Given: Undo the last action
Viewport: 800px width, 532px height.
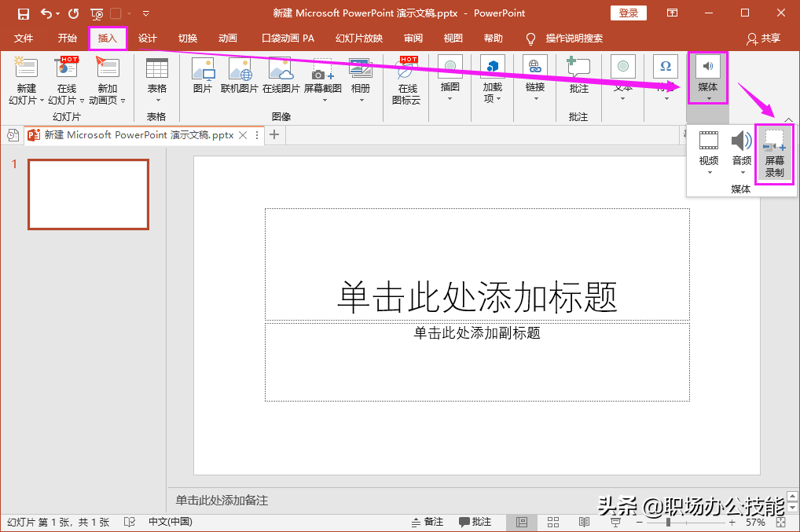Looking at the screenshot, I should coord(46,14).
